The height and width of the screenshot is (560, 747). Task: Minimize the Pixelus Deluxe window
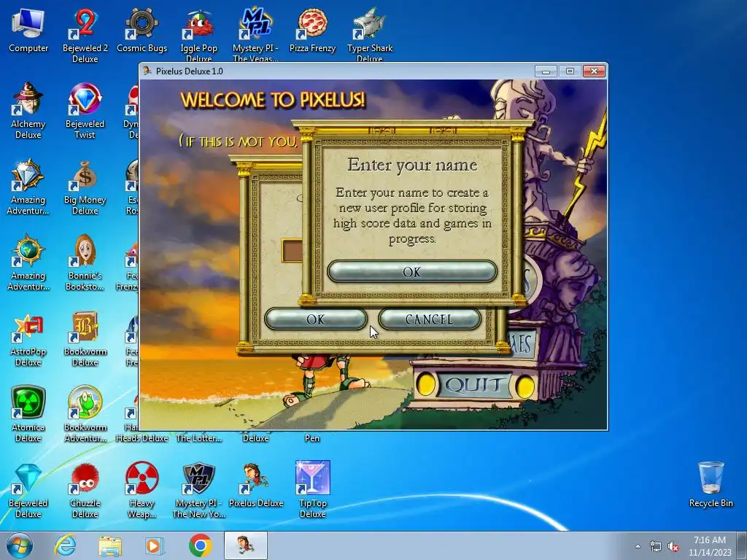(x=546, y=71)
